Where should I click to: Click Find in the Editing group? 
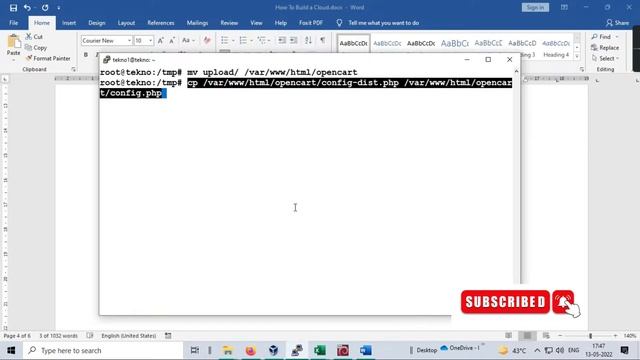604,37
